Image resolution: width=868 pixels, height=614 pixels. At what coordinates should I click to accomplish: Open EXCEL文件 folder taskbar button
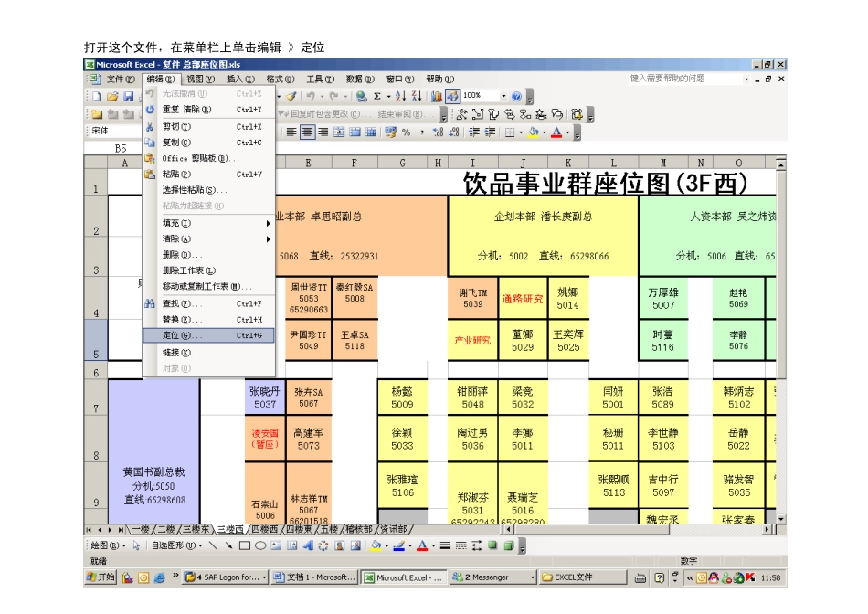(x=584, y=577)
